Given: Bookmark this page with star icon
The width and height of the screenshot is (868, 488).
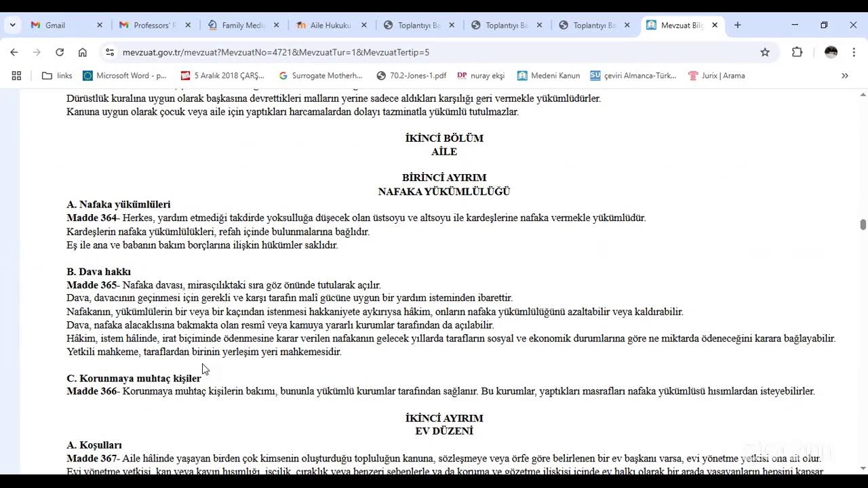Looking at the screenshot, I should [765, 52].
